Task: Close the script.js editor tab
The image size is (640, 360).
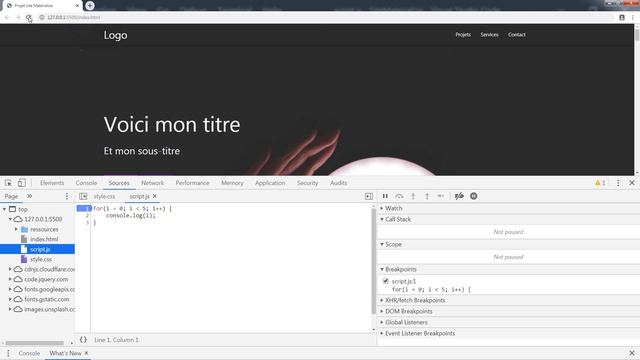Action: (155, 196)
